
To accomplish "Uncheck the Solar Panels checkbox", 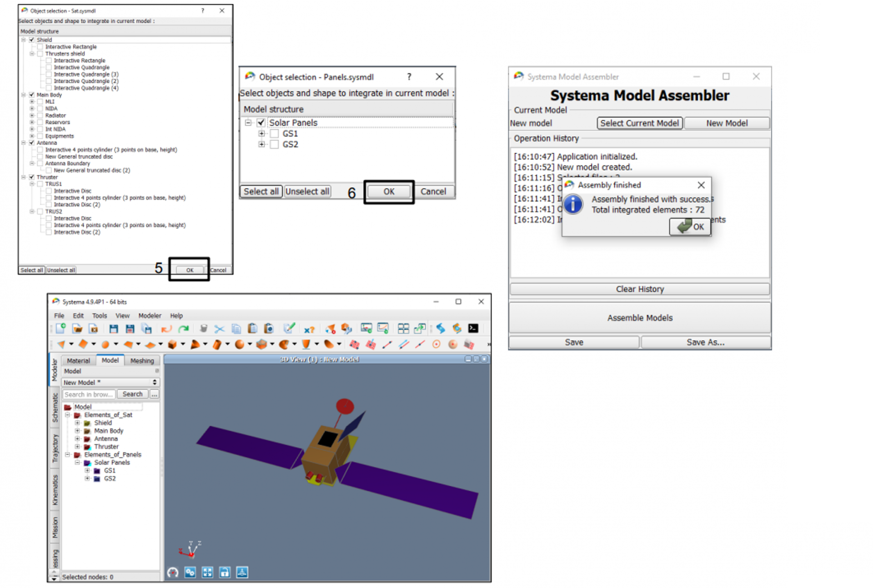I will tap(261, 123).
